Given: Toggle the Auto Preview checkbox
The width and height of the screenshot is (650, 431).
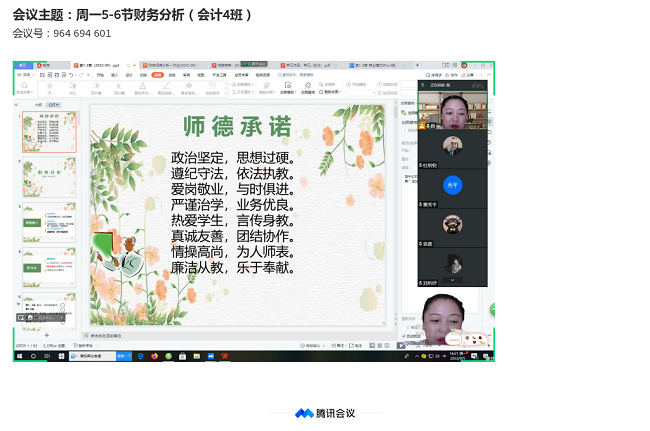Looking at the screenshot, I should pyautogui.click(x=404, y=336).
